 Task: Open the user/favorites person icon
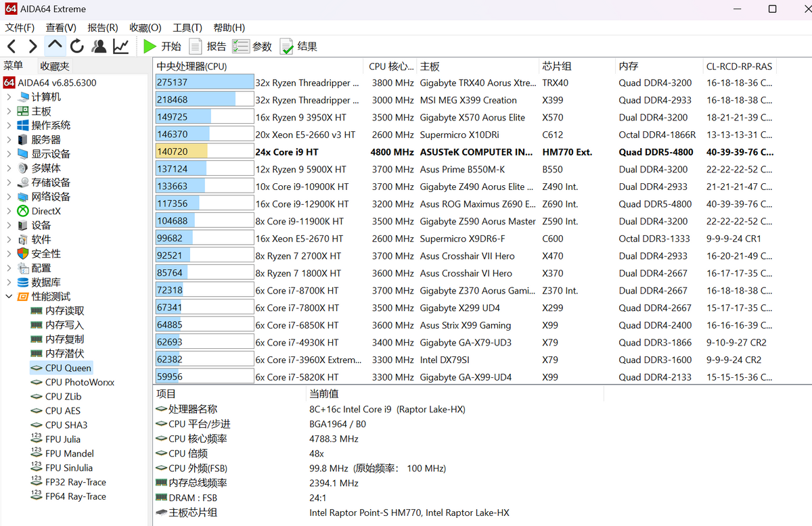pos(99,47)
